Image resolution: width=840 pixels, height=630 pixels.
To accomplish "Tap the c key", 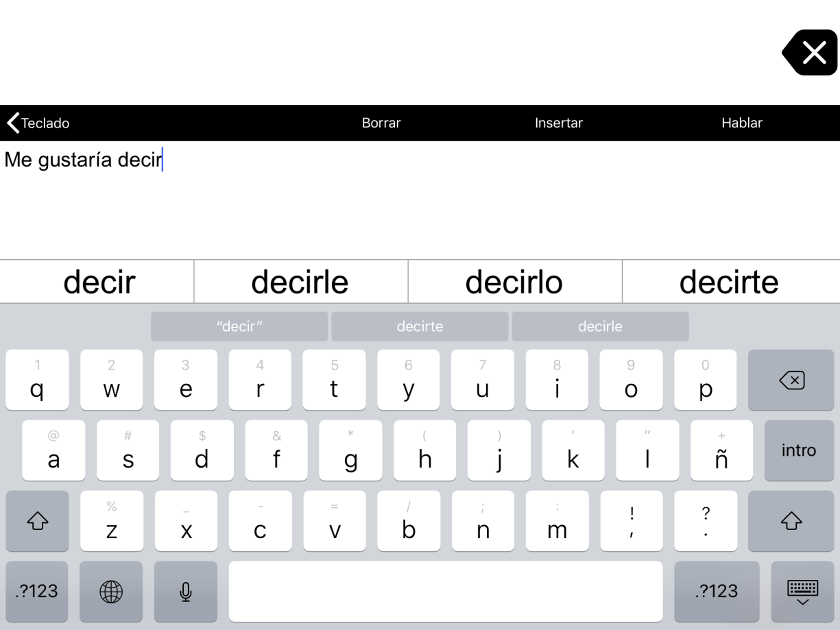I will (260, 521).
